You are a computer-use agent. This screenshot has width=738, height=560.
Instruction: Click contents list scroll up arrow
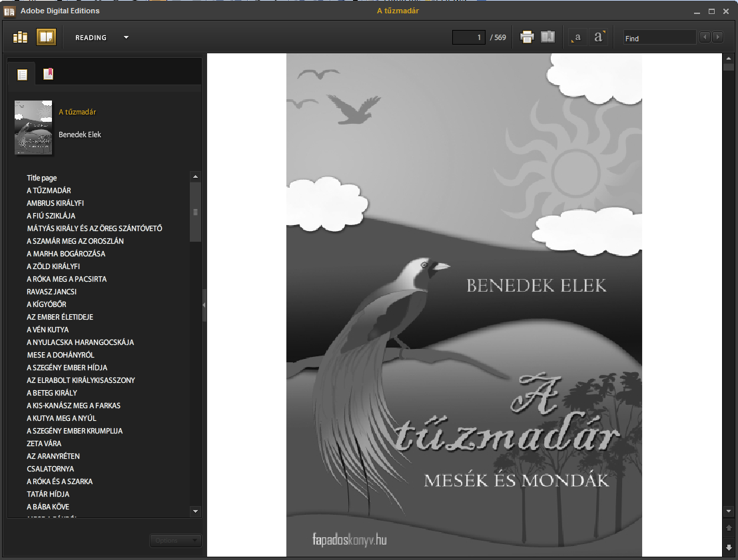(195, 177)
